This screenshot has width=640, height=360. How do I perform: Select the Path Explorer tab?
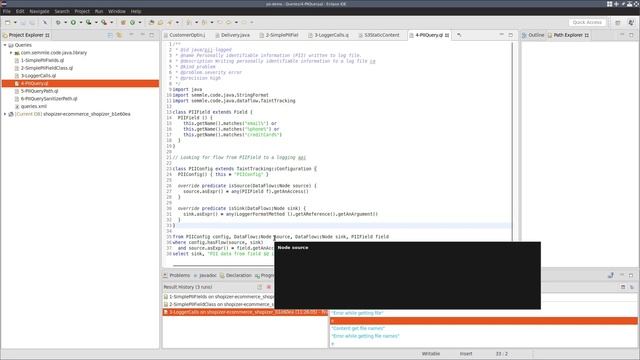[568, 35]
